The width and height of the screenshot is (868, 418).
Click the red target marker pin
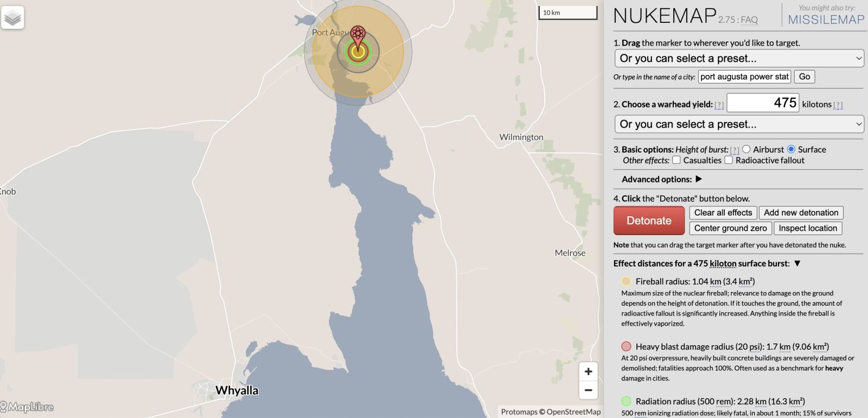pos(358,38)
